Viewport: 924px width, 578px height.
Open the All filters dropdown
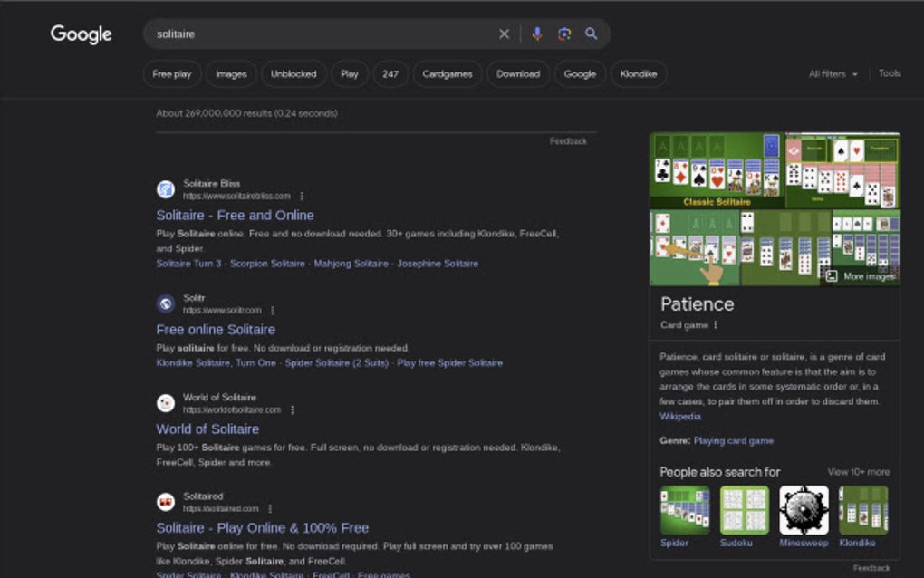click(x=833, y=74)
